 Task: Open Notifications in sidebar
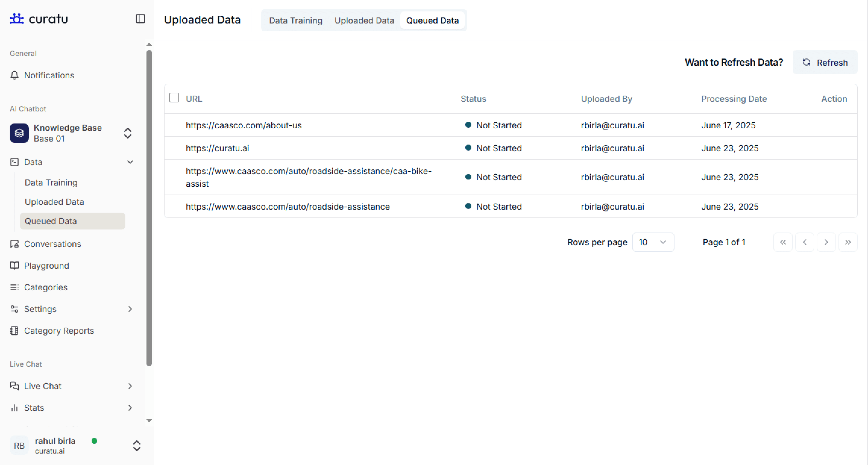click(x=49, y=75)
